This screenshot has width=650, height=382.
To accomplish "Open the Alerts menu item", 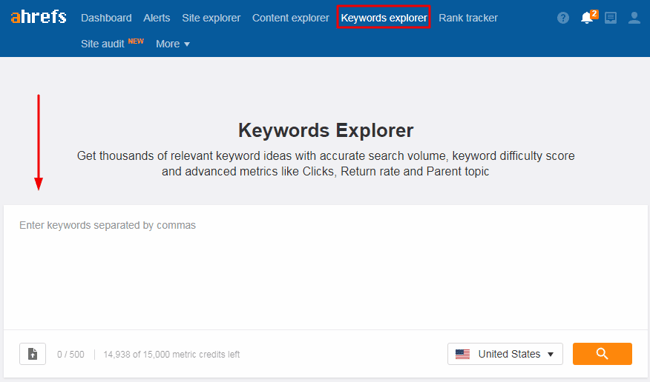I will (157, 18).
